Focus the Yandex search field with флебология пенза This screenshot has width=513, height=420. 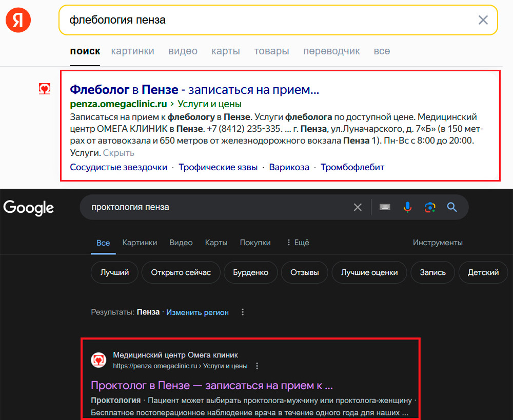[x=278, y=20]
